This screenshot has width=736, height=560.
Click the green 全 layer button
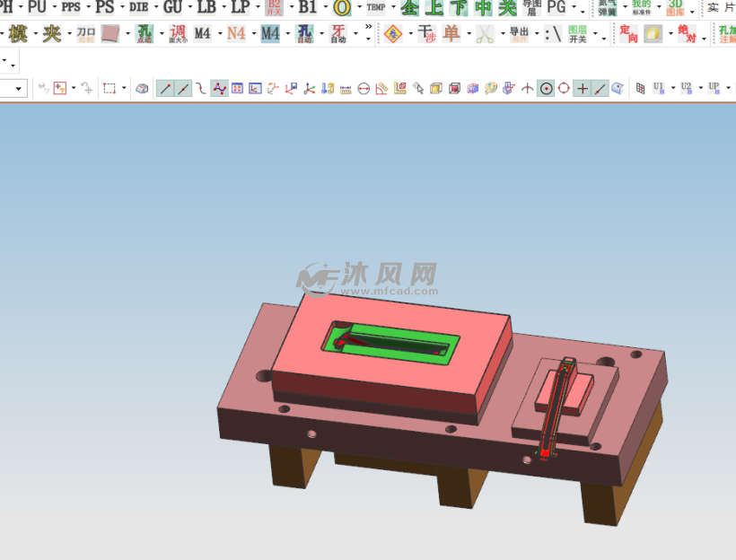click(409, 8)
